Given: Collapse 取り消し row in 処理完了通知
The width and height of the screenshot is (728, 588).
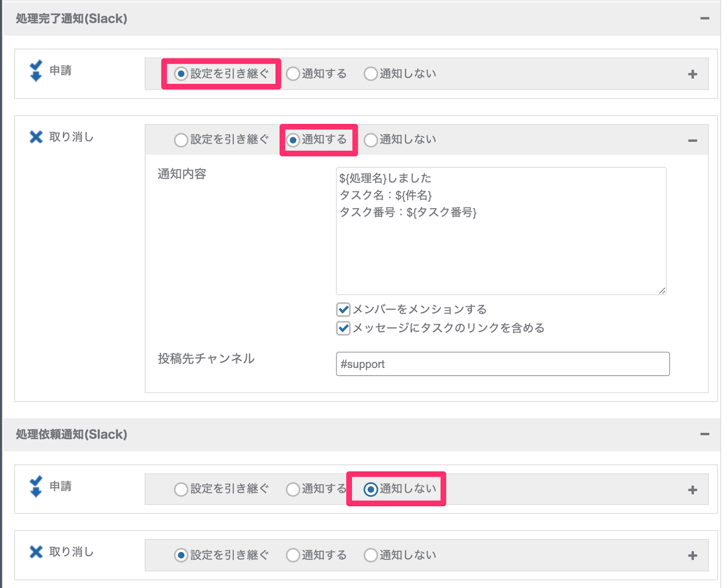Looking at the screenshot, I should click(693, 141).
